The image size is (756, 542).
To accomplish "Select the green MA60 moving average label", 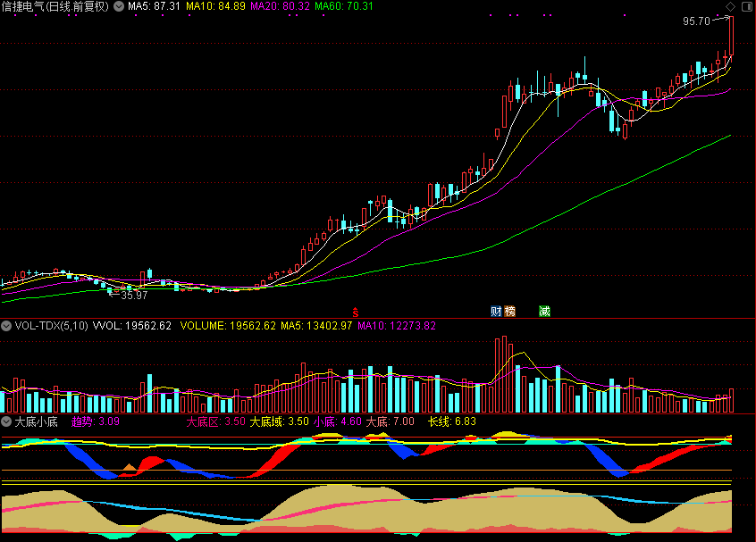I will coord(343,6).
